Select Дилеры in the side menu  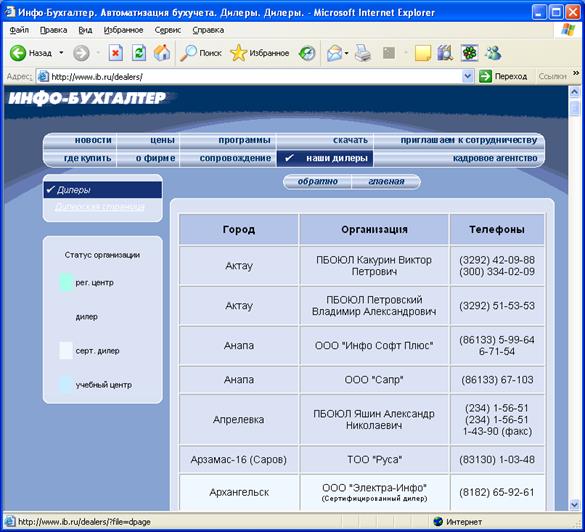click(103, 190)
